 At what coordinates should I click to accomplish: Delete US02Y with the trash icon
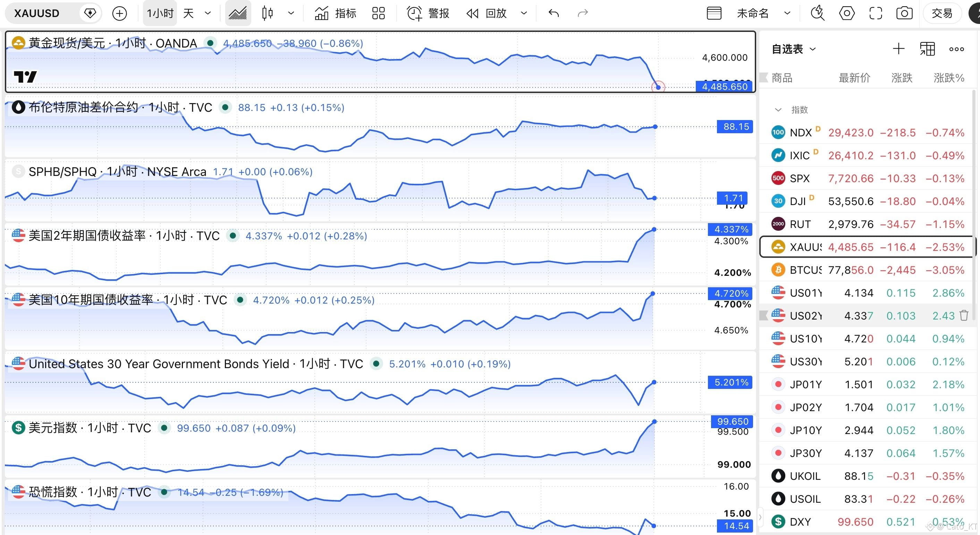tap(964, 315)
